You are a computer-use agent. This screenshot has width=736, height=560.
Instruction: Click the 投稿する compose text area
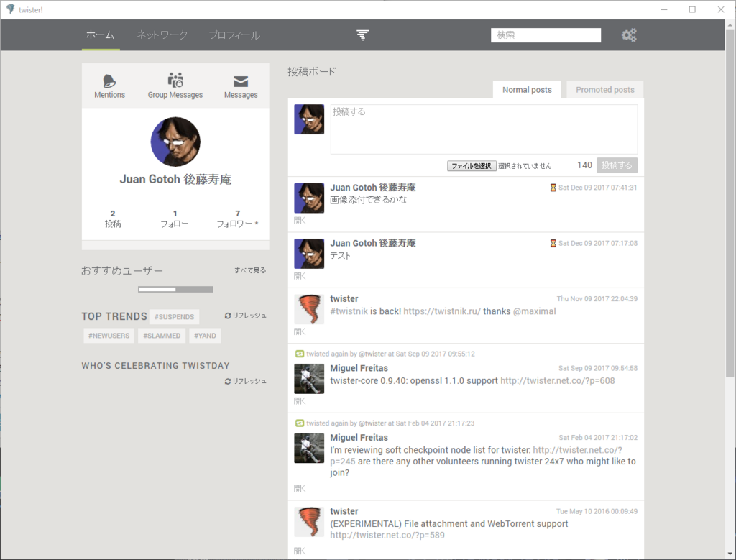click(484, 129)
